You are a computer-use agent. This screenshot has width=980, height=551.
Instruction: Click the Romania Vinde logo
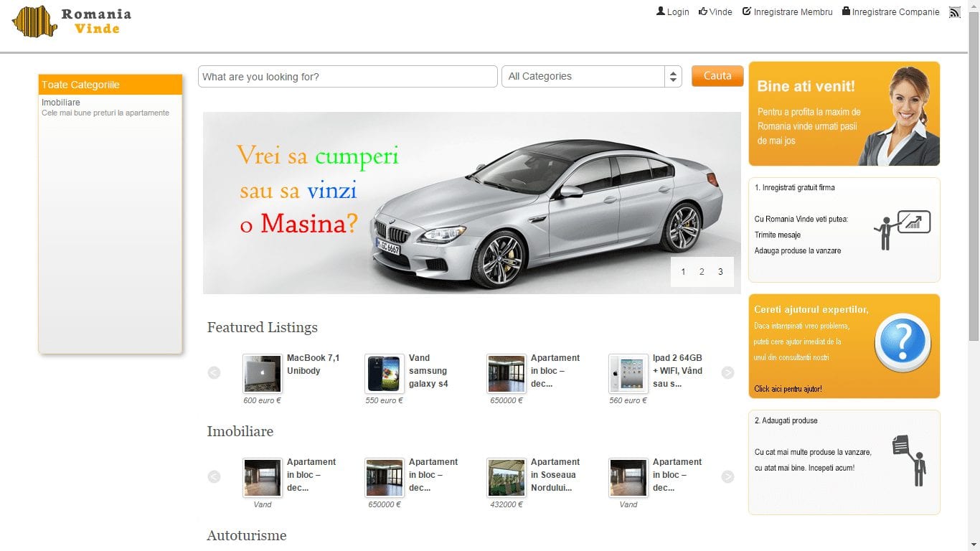coord(72,22)
